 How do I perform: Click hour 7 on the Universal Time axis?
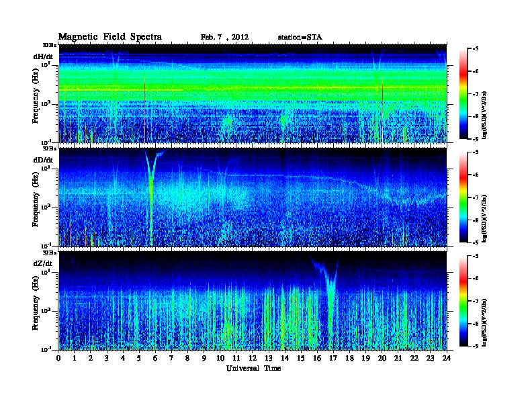[172, 358]
